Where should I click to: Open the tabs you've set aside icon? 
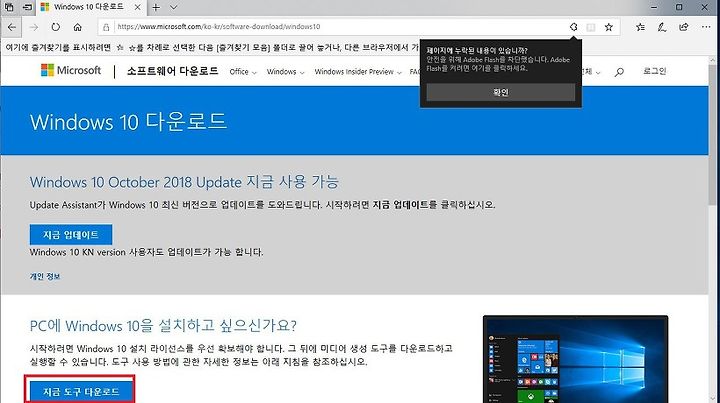point(9,7)
